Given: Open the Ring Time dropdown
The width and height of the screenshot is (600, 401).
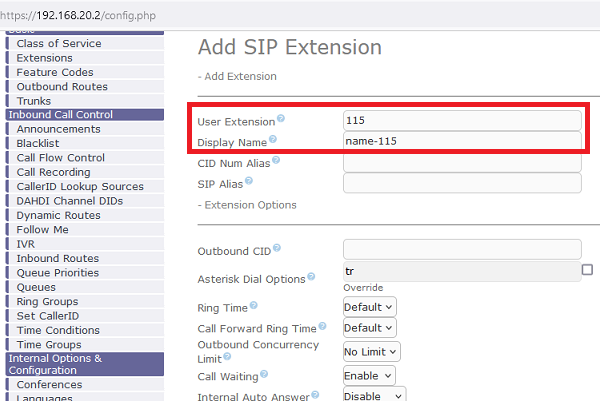Looking at the screenshot, I should pyautogui.click(x=369, y=306).
